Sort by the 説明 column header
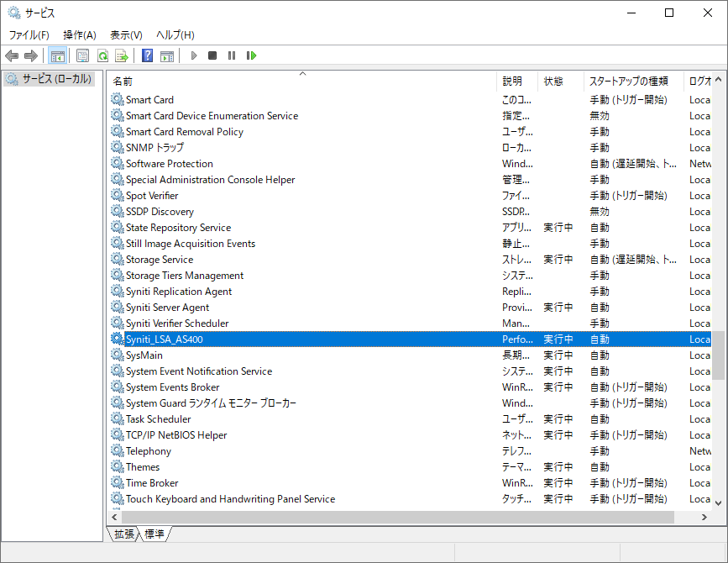The height and width of the screenshot is (563, 728). click(x=517, y=82)
